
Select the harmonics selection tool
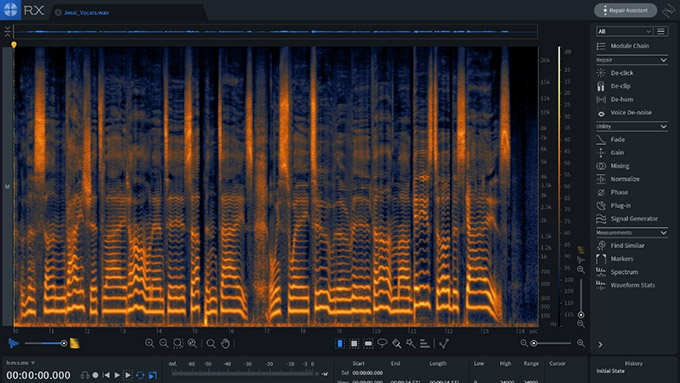tap(425, 344)
